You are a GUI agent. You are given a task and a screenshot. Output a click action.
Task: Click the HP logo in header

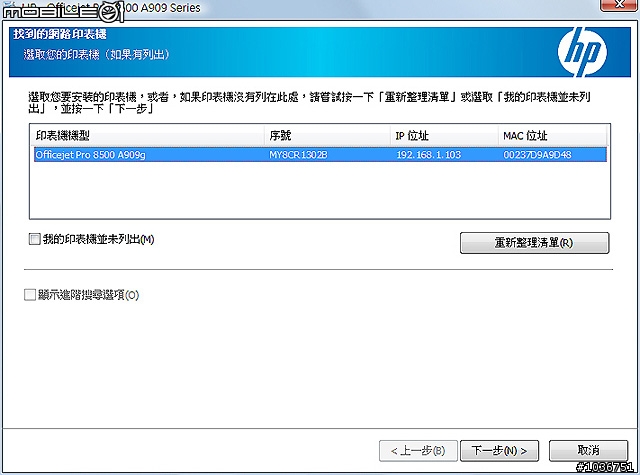click(x=582, y=52)
